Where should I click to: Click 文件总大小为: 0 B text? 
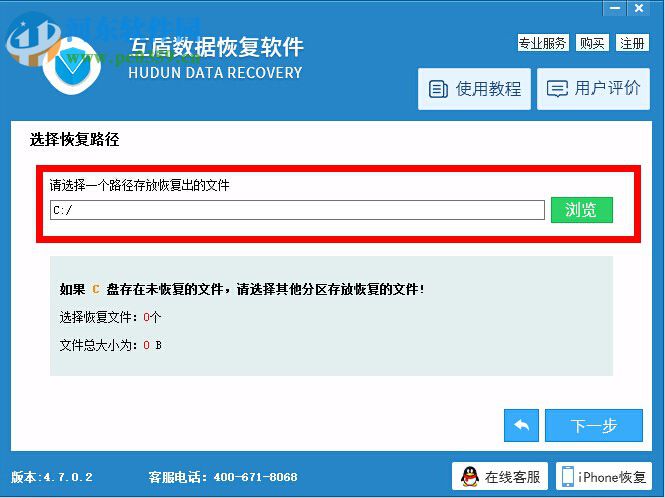pos(110,345)
